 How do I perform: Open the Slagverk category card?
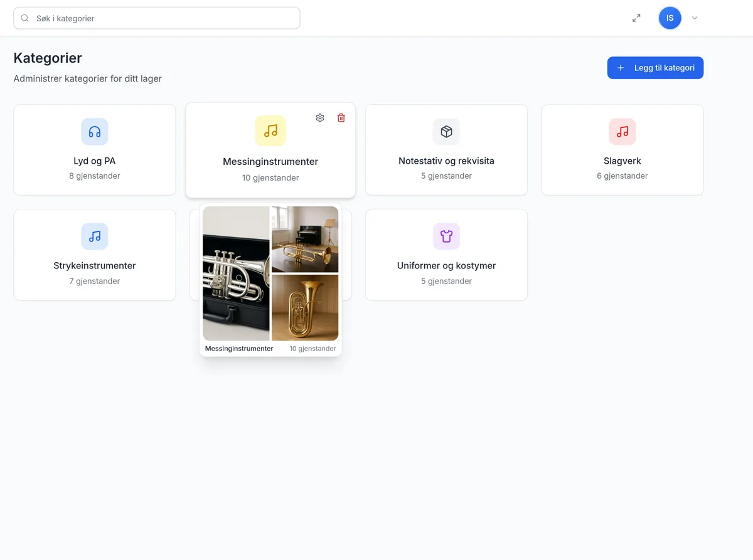(x=622, y=150)
